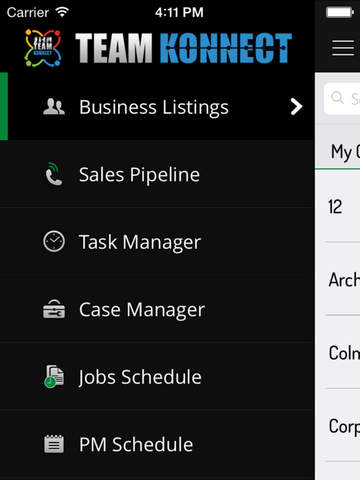Select PM Schedule menu entry
The width and height of the screenshot is (360, 480).
coord(157,444)
